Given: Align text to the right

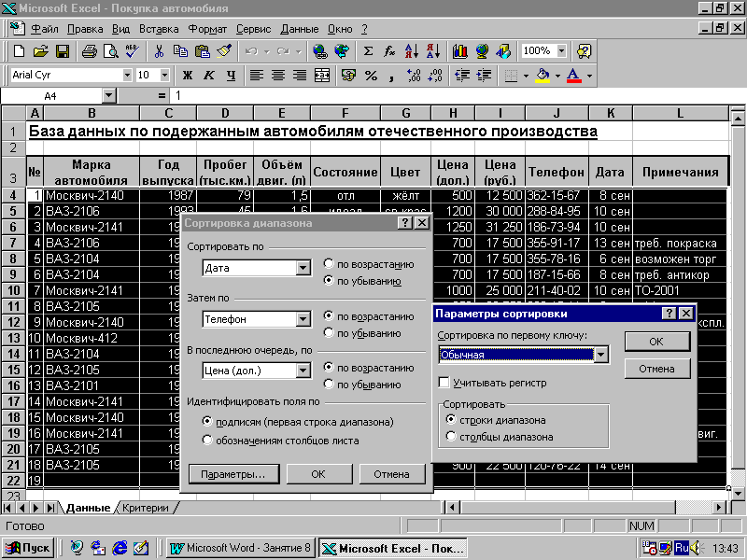Looking at the screenshot, I should click(300, 76).
